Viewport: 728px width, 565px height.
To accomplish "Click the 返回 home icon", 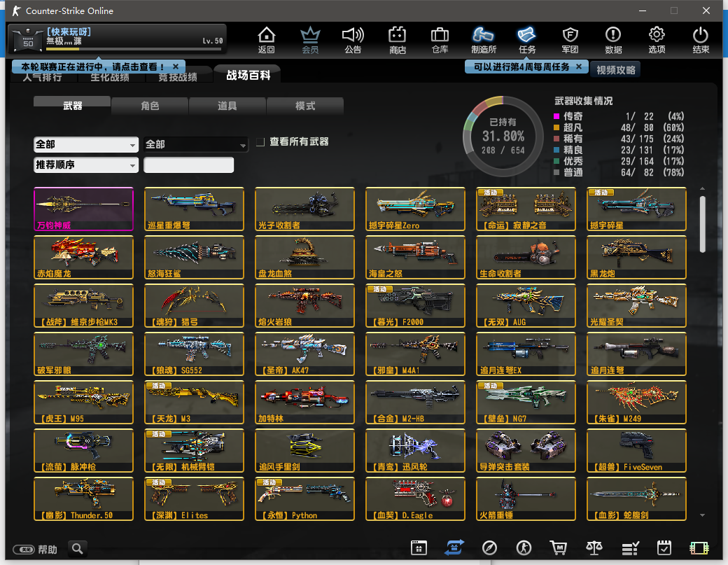I will click(267, 40).
